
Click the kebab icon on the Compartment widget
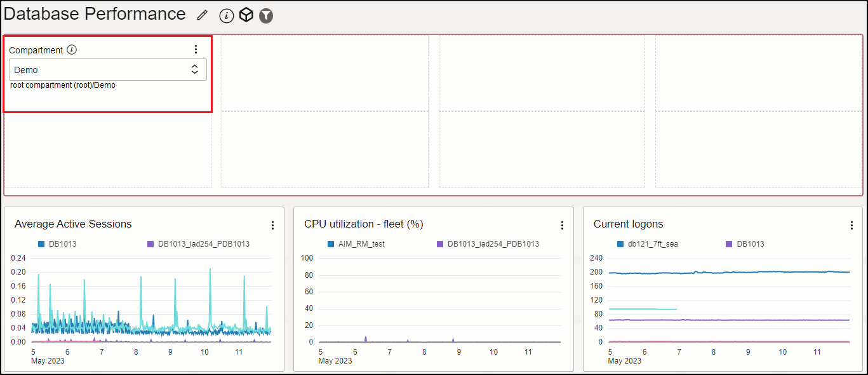[196, 49]
